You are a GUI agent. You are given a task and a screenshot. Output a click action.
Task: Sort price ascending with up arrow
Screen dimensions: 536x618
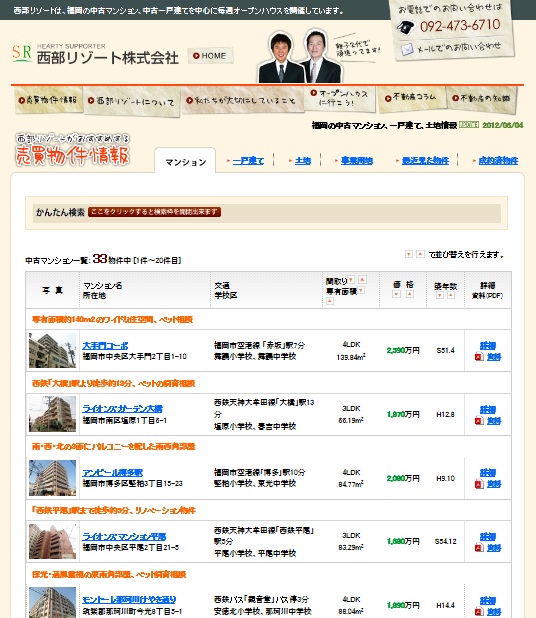(x=410, y=294)
